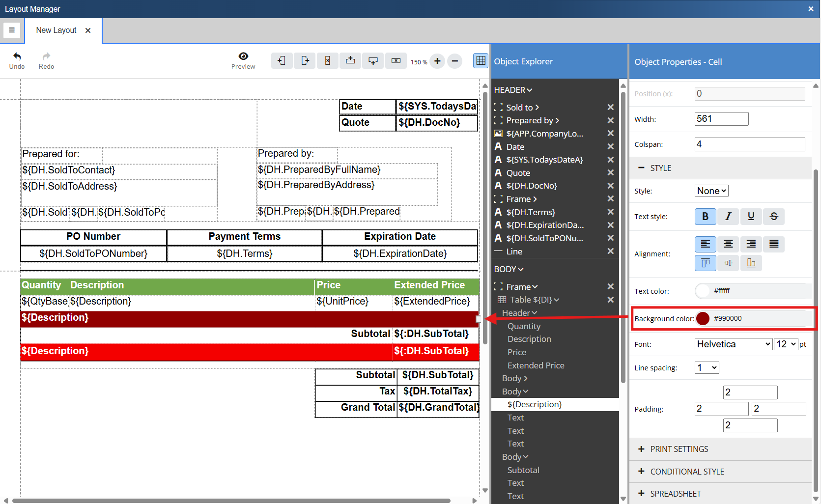821x504 pixels.
Task: Delete the selected table row
Action: point(396,61)
